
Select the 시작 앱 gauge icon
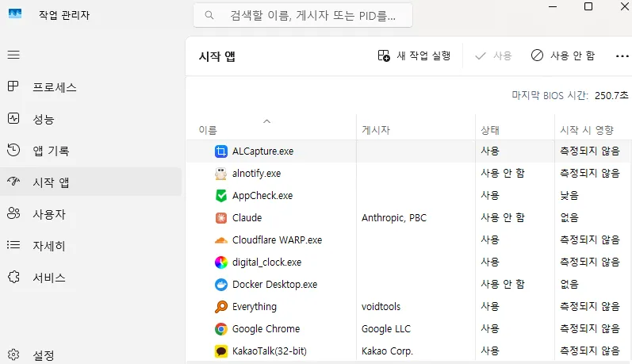coord(13,182)
